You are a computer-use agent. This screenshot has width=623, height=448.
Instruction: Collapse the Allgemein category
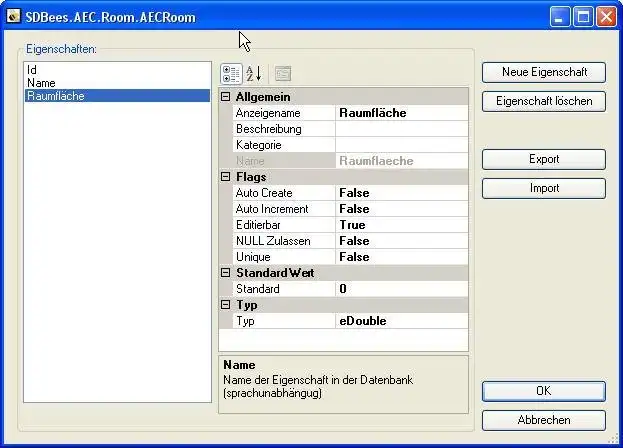(x=225, y=97)
